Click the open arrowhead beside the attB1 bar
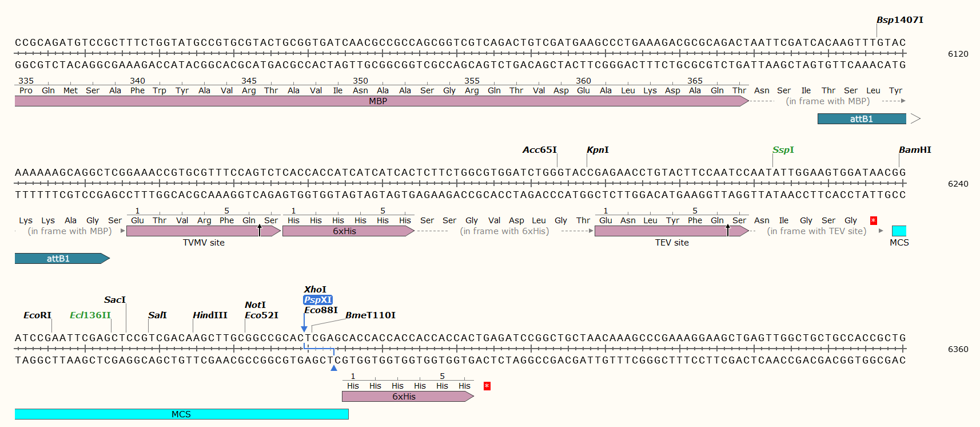This screenshot has height=427, width=980. point(915,118)
